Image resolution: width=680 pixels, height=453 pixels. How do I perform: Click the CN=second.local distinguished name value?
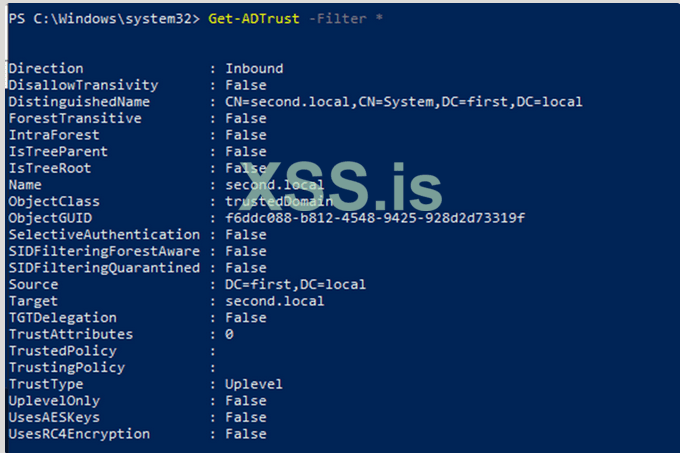point(403,102)
